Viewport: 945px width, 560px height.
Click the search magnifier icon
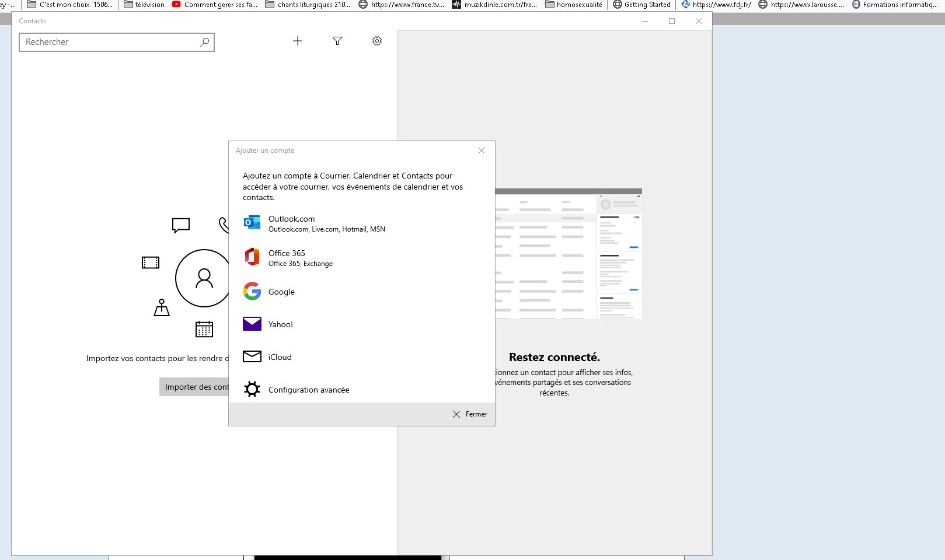point(205,42)
